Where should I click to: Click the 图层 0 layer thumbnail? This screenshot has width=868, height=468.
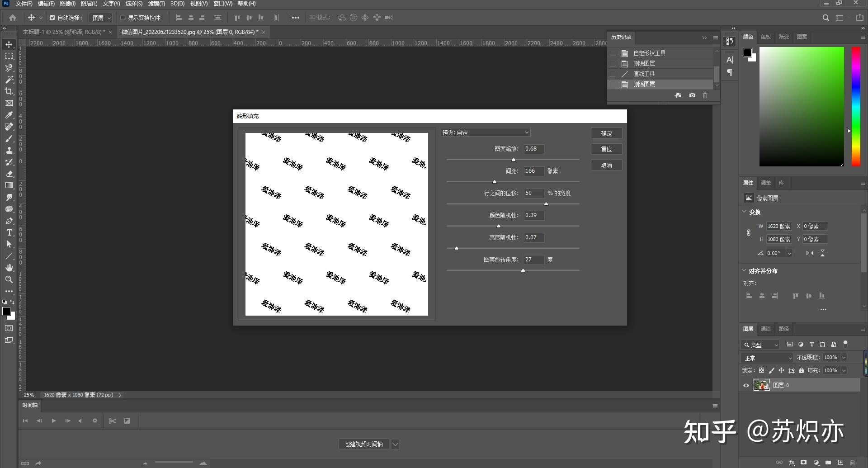coord(761,385)
